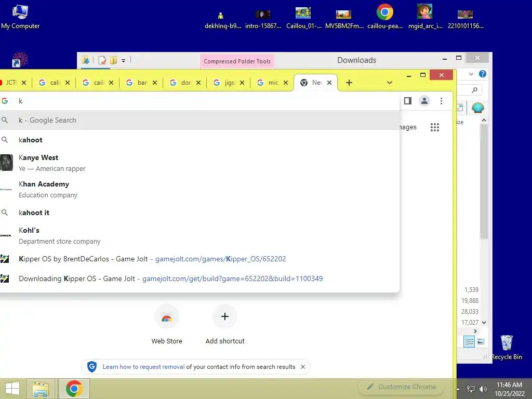Switch Downloads to details view
This screenshot has width=532, height=399.
469,341
